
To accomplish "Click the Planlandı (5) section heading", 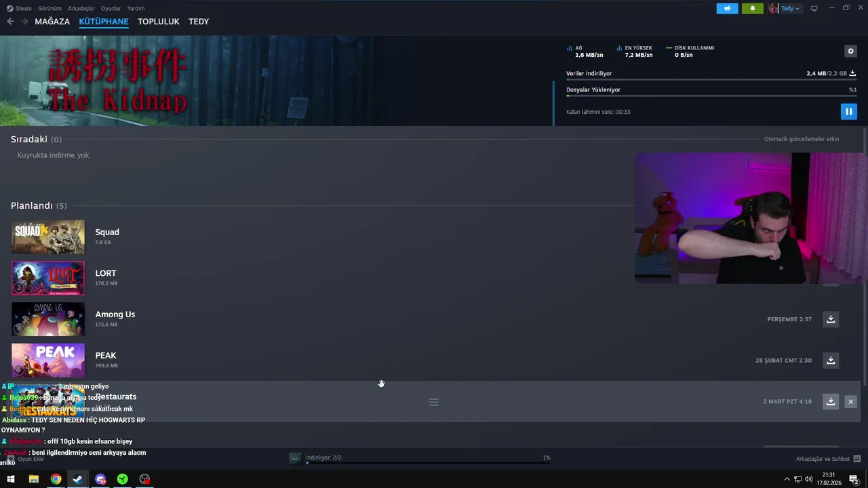I will click(x=39, y=205).
